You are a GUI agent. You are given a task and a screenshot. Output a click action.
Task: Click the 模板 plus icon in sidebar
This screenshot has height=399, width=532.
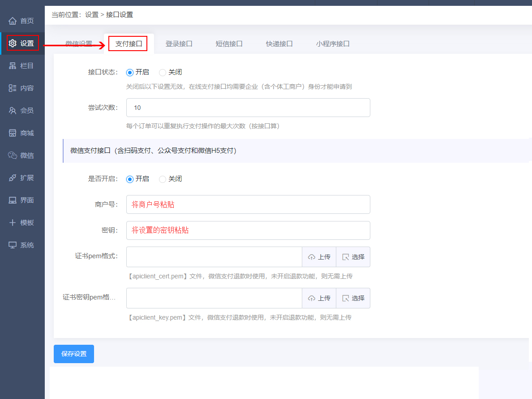coord(13,223)
